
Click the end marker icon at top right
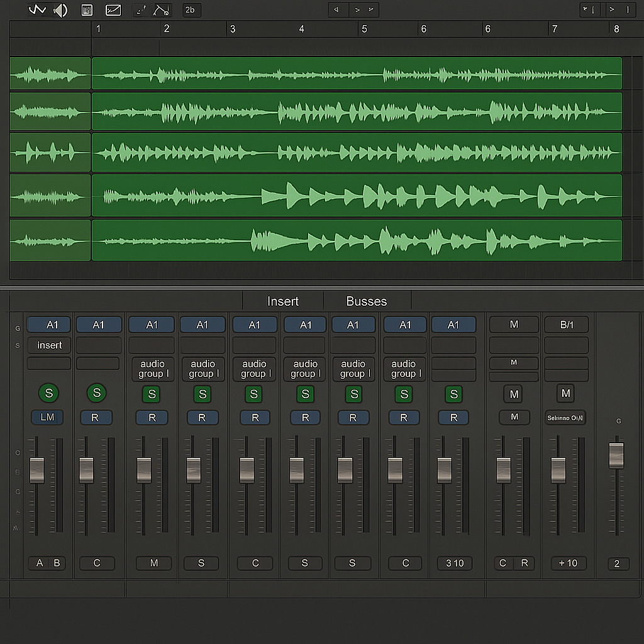coord(628,9)
